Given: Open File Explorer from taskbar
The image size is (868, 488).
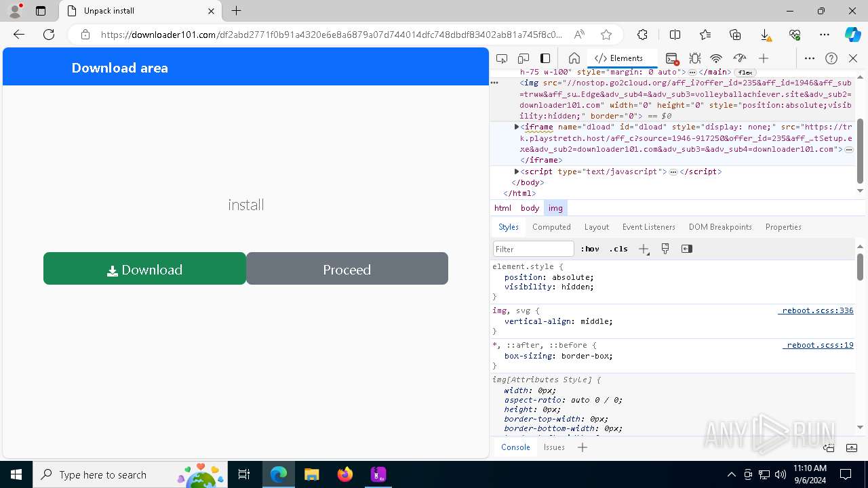Looking at the screenshot, I should 311,474.
